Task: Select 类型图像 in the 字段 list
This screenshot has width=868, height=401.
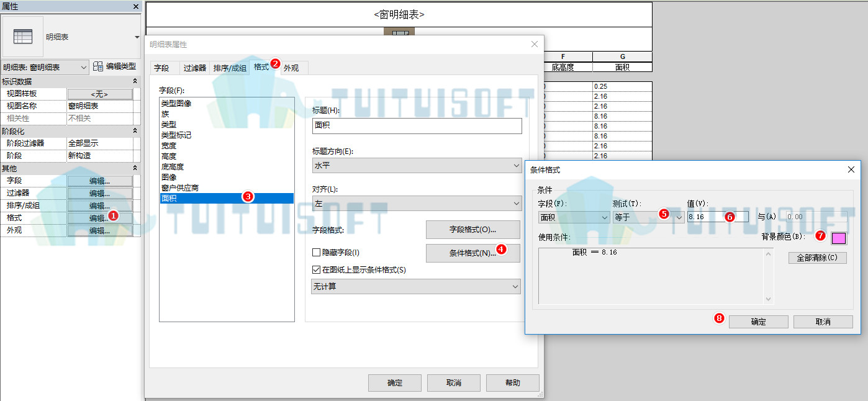Action: pos(226,103)
